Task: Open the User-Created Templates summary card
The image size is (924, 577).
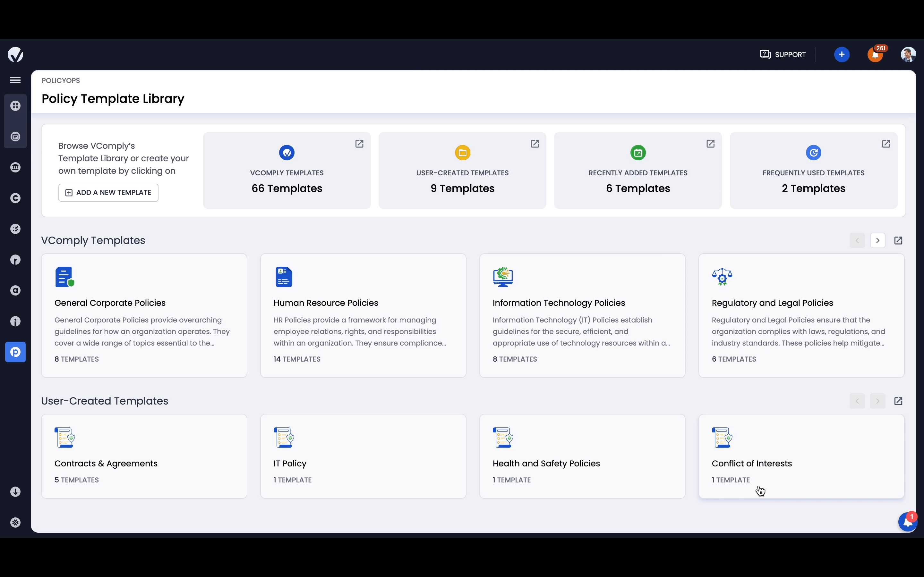Action: pyautogui.click(x=462, y=171)
